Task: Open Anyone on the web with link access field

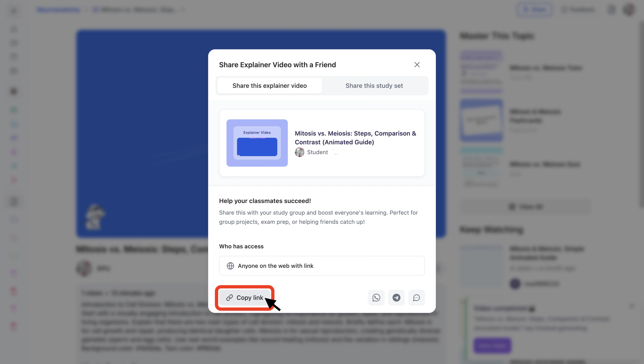Action: (x=322, y=266)
